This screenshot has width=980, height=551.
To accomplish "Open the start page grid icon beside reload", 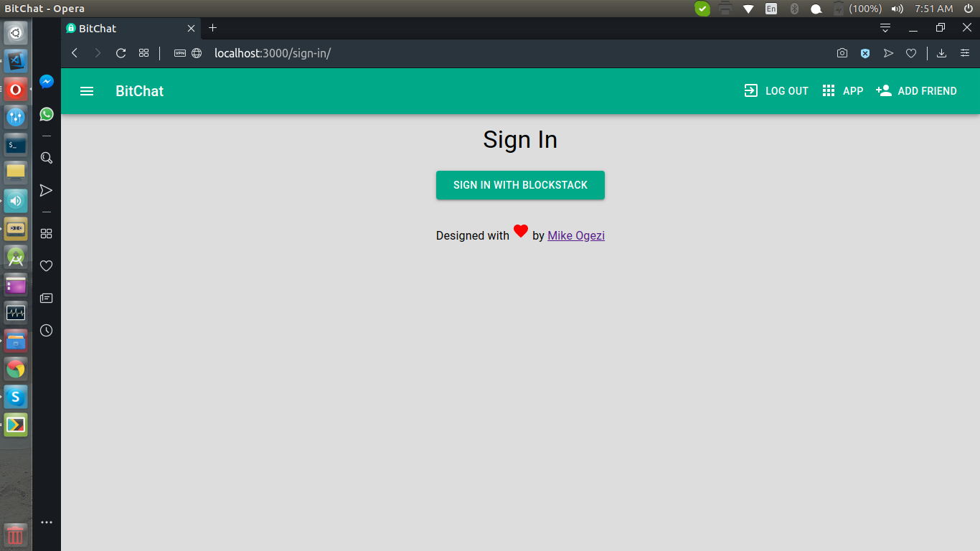I will pos(143,53).
